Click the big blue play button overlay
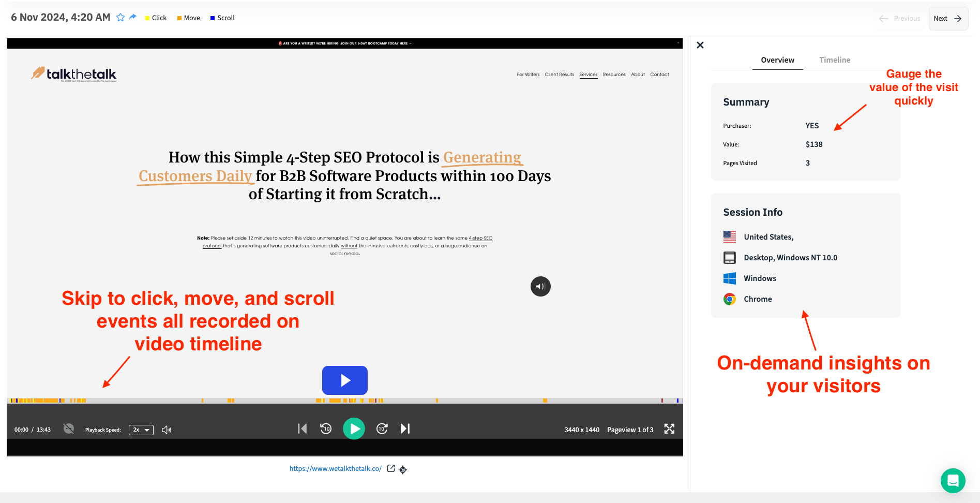 pyautogui.click(x=345, y=380)
